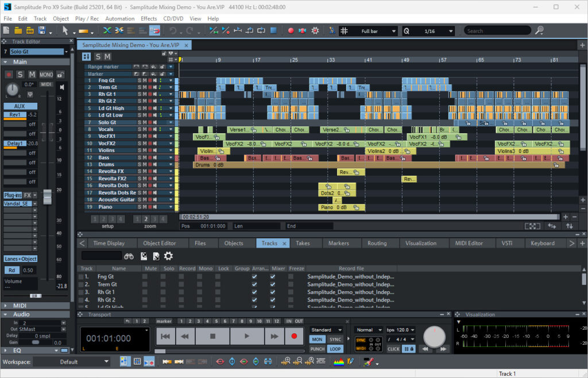
Task: Select the mouse pointer tool in toolbar
Action: pos(65,31)
